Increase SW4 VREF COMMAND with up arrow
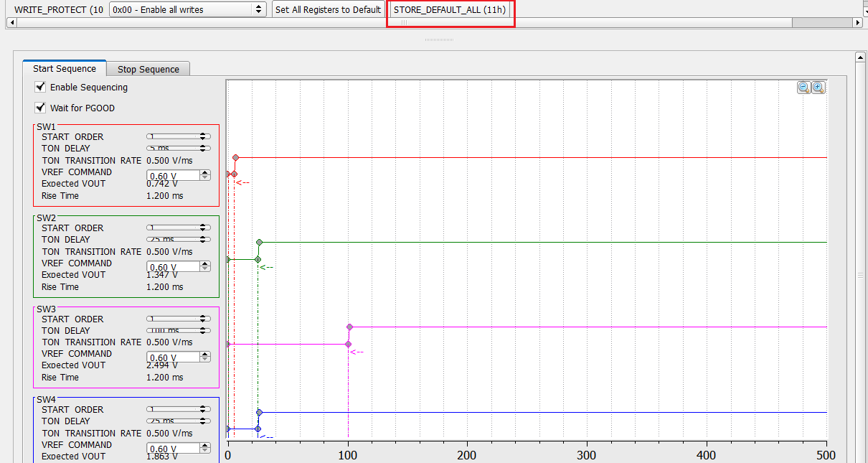 [x=205, y=445]
